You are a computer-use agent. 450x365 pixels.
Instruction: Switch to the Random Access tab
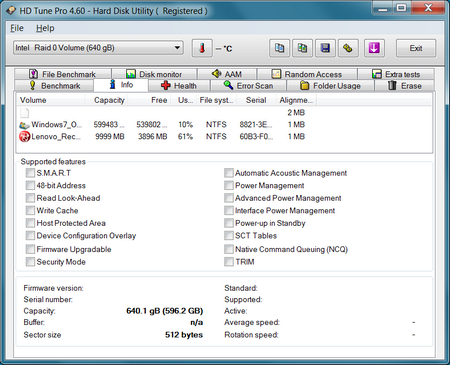pos(307,74)
